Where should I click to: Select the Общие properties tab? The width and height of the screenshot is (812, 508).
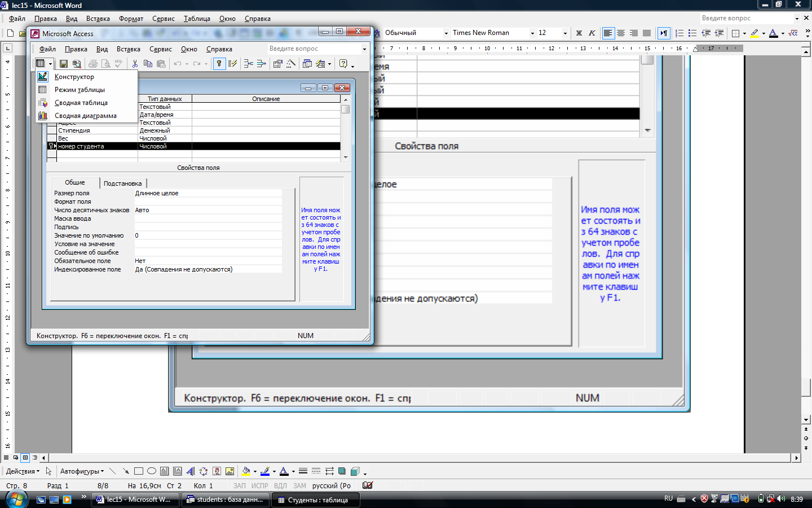pyautogui.click(x=75, y=182)
